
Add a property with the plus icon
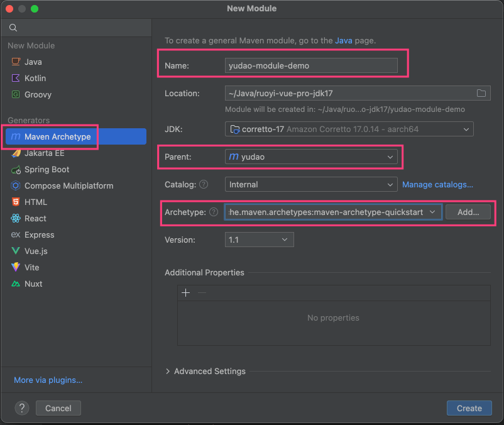185,293
